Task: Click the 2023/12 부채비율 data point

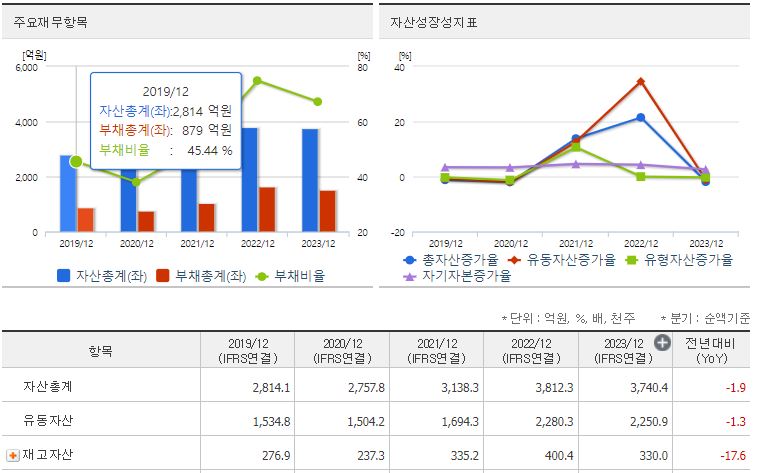Action: click(318, 102)
